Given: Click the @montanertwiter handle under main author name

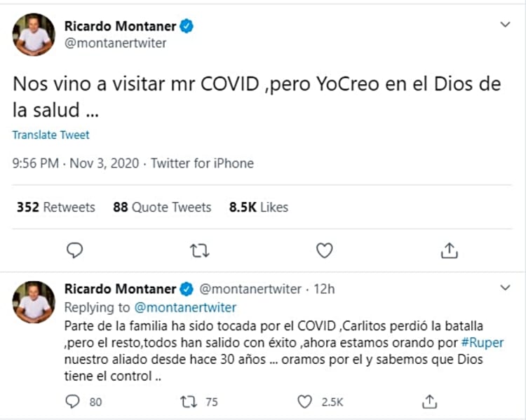Looking at the screenshot, I should pyautogui.click(x=115, y=43).
